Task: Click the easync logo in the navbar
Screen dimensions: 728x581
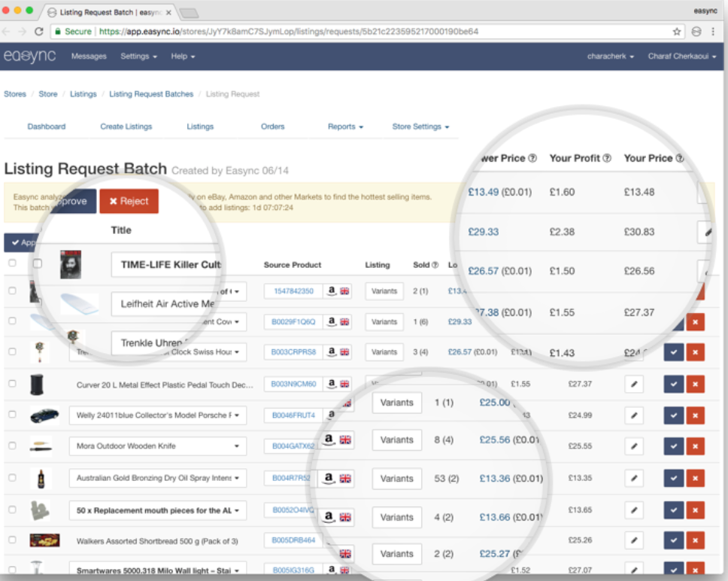Action: point(30,56)
